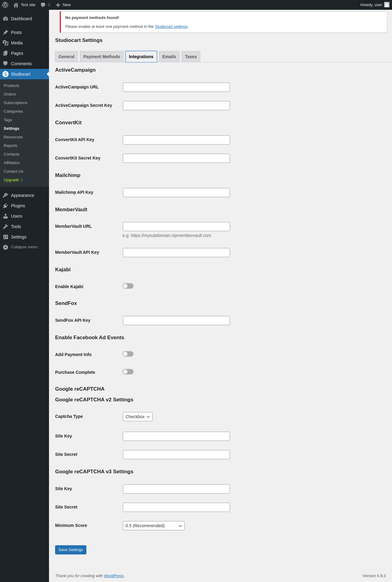Screen dimensions: 392x582
Task: Click the Test site home icon
Action: [x=16, y=5]
